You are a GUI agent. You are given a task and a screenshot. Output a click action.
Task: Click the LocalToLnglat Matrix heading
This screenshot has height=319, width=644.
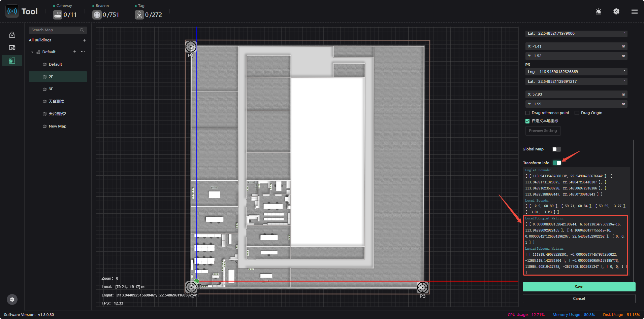coord(545,218)
